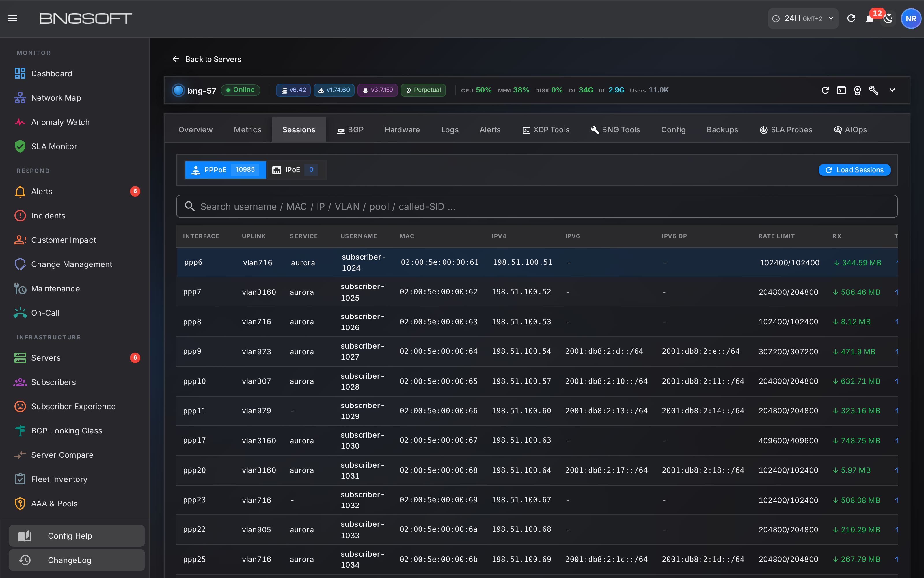Open Server Compare
The height and width of the screenshot is (578, 924).
click(75, 455)
